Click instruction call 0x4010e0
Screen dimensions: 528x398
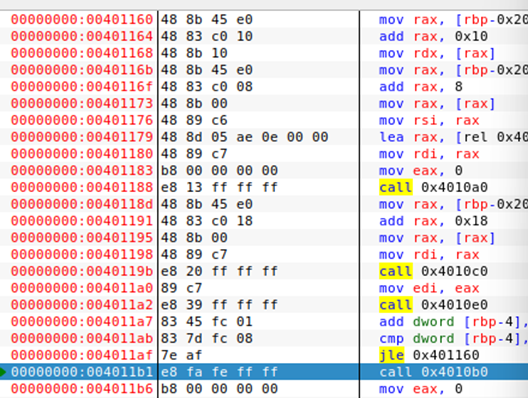coord(433,305)
